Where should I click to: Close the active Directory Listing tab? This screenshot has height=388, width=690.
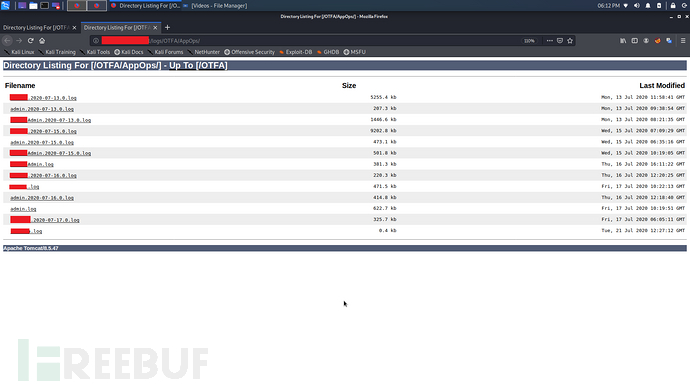pos(155,28)
